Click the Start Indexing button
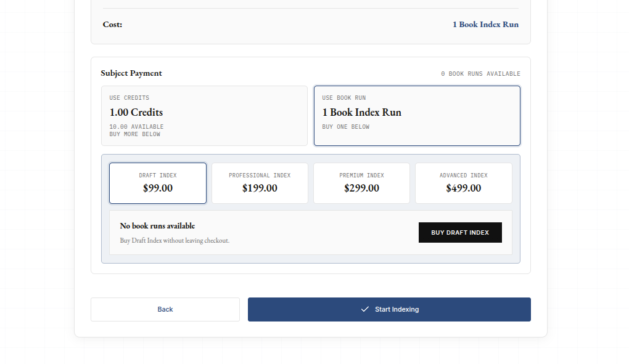The image size is (629, 364). click(x=389, y=310)
